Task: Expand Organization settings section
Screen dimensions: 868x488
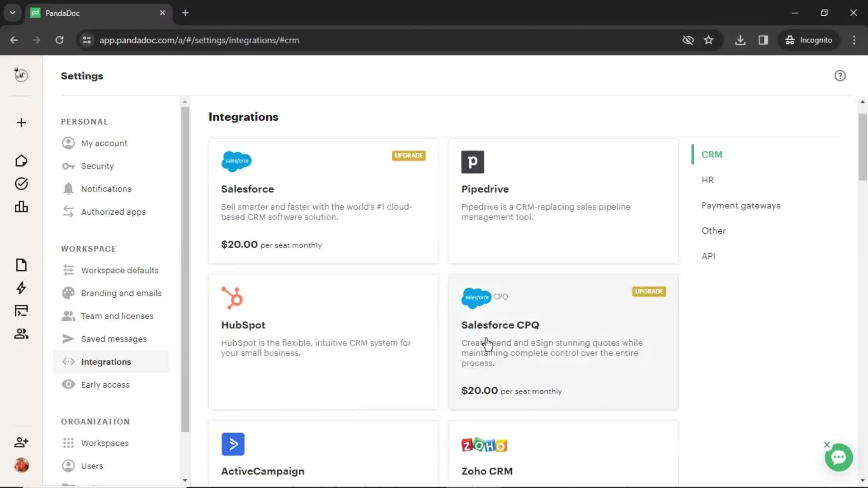Action: click(x=95, y=421)
